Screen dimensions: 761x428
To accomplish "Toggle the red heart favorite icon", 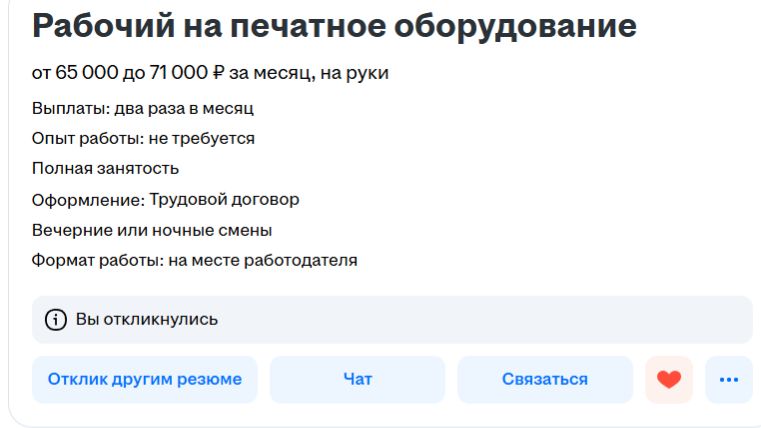I will (669, 380).
